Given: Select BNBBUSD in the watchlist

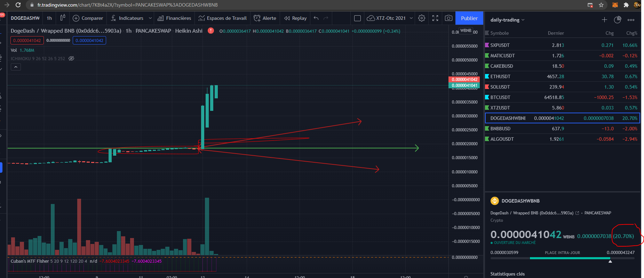Looking at the screenshot, I should click(x=562, y=129).
